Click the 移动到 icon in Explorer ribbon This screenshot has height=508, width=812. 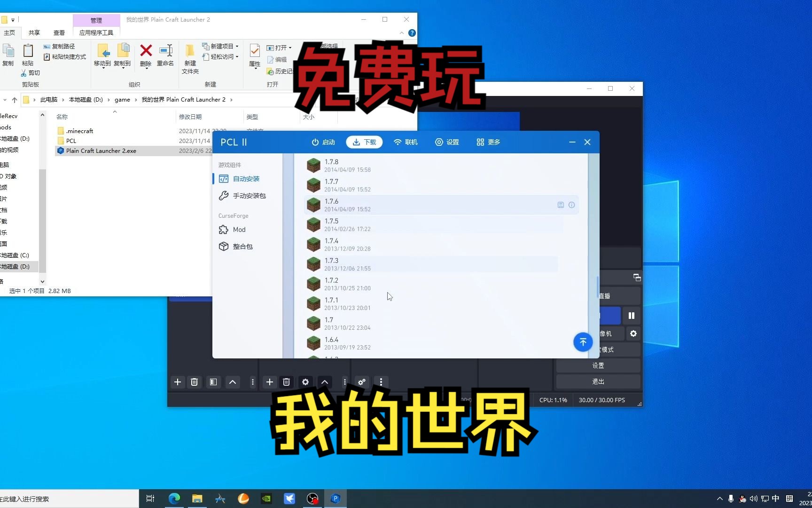point(103,50)
